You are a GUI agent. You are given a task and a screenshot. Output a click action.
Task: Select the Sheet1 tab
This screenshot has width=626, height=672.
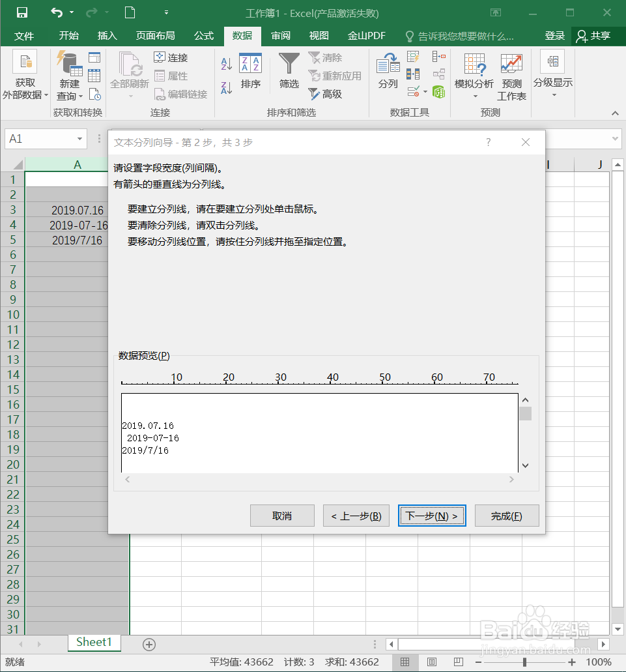pos(94,642)
